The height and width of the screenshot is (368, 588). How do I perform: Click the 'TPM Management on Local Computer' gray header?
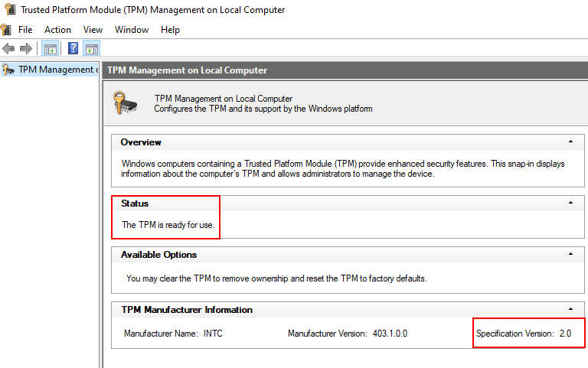pyautogui.click(x=345, y=70)
